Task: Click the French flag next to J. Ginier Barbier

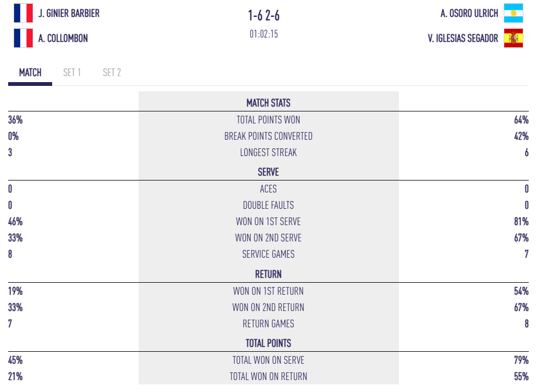Action: tap(23, 13)
